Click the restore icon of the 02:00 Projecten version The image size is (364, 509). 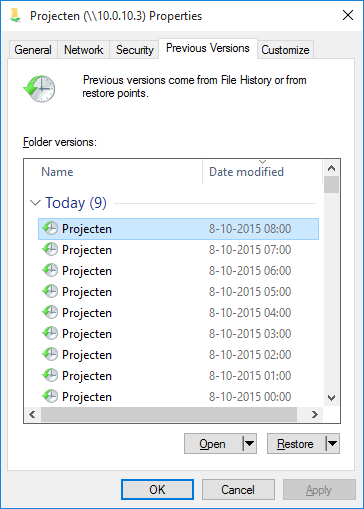pyautogui.click(x=50, y=354)
